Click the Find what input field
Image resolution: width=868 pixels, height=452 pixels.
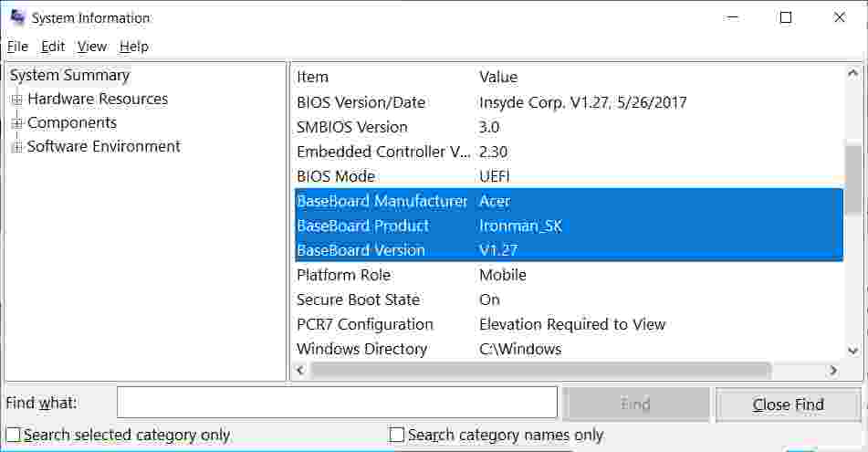(337, 403)
